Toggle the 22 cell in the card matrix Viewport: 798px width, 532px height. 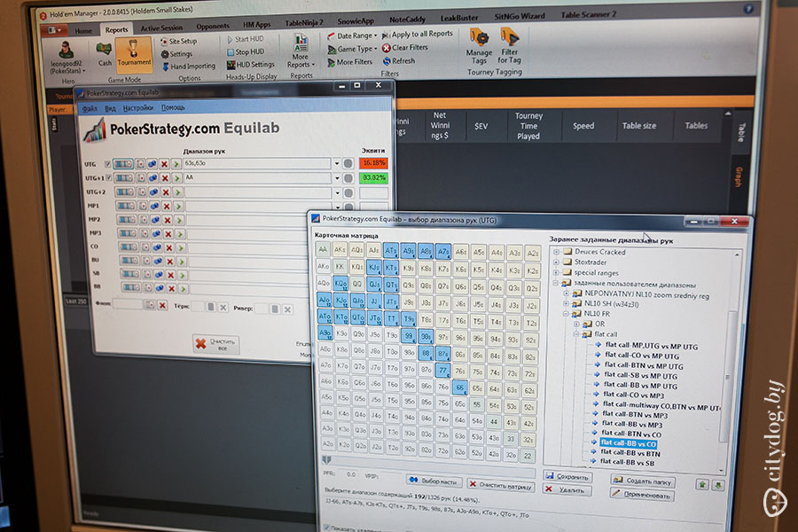pos(528,456)
